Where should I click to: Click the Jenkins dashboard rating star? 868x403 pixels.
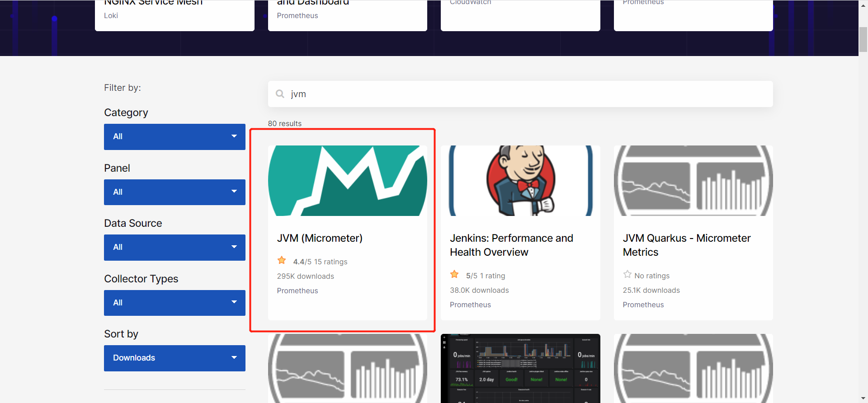(x=454, y=274)
